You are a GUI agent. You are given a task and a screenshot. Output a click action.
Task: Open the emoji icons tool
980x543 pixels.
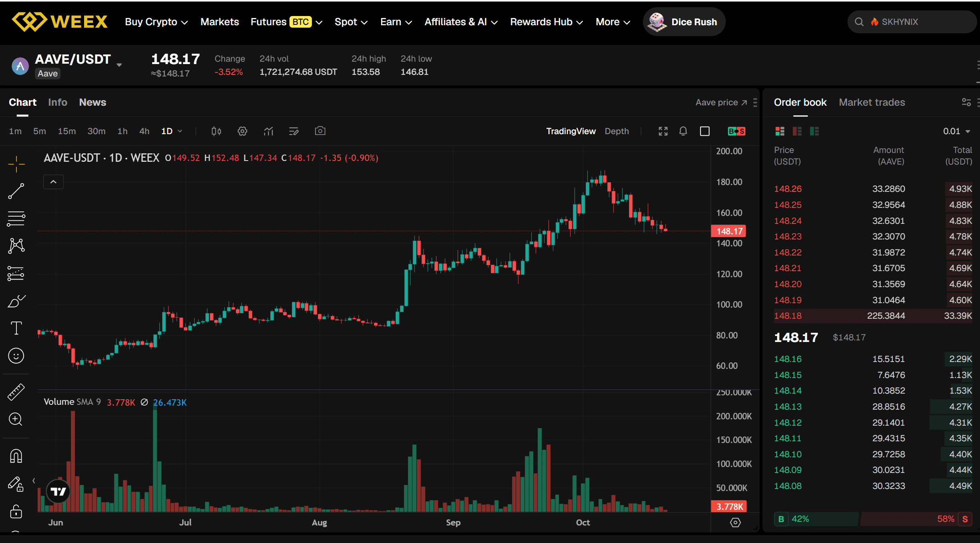coord(16,356)
